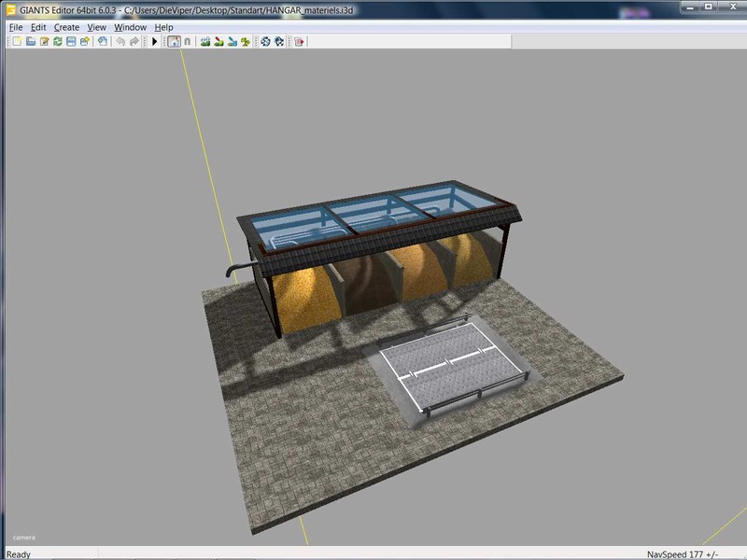The height and width of the screenshot is (560, 747).
Task: Open the Window menu
Action: click(130, 27)
